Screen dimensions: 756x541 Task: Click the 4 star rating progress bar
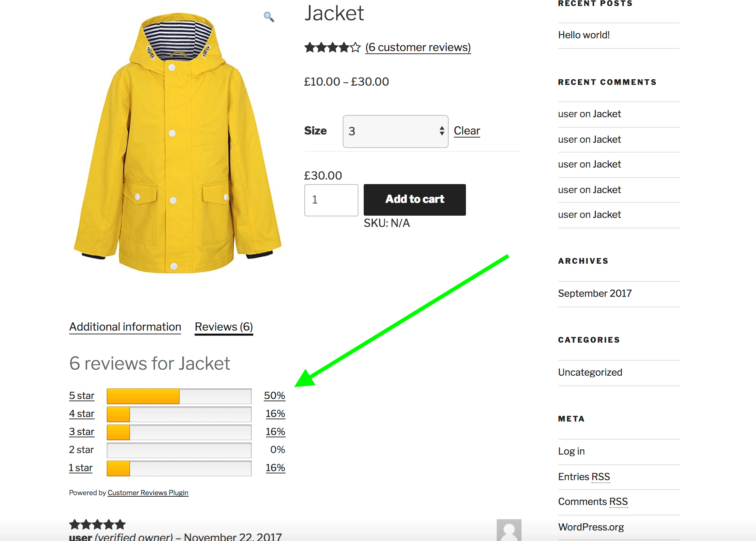179,414
